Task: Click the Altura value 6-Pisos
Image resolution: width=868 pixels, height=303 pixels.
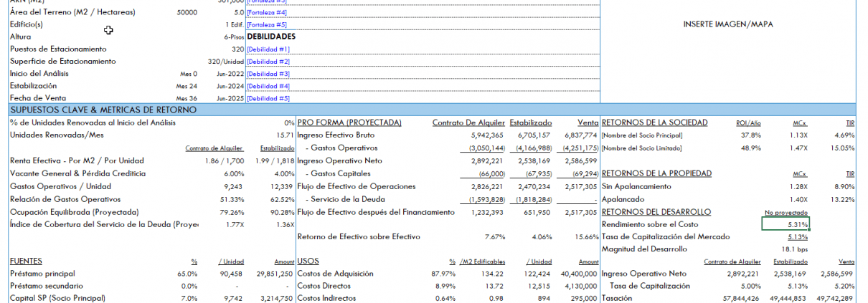Action: (x=233, y=37)
